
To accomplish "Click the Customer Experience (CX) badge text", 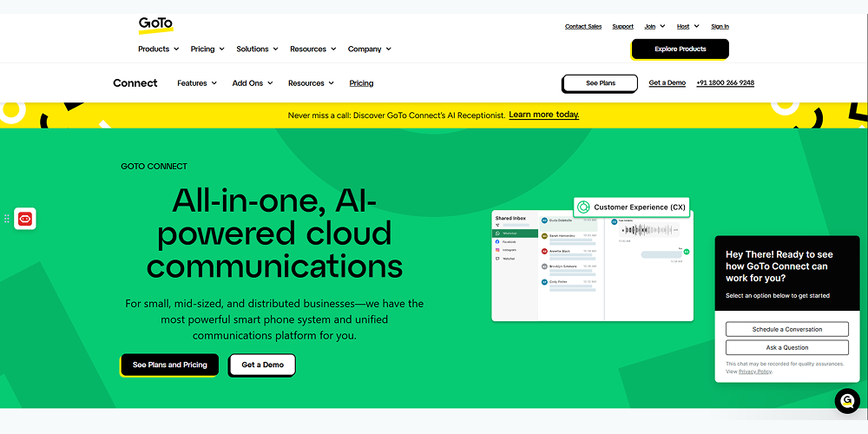I will tap(640, 207).
